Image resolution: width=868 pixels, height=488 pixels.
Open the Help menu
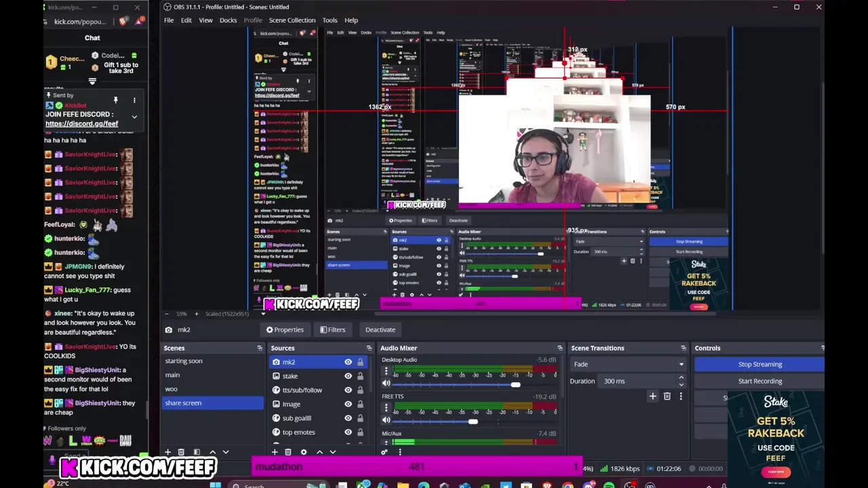point(351,20)
